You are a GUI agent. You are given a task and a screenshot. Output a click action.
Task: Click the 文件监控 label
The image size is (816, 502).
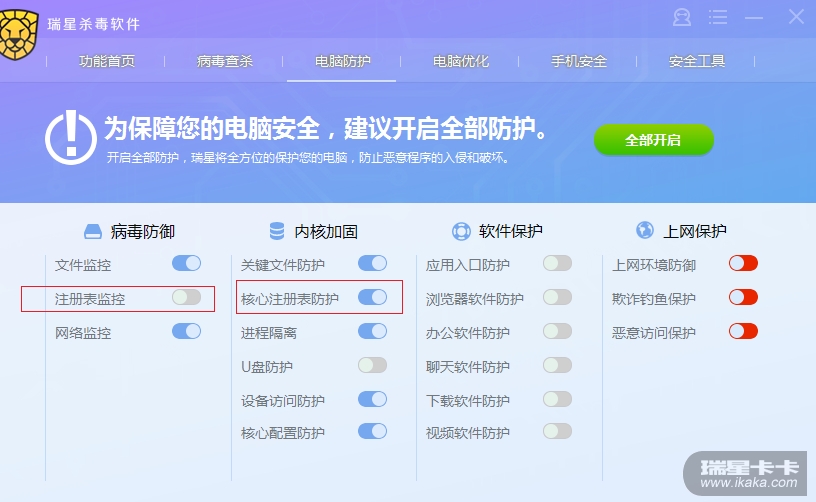83,265
